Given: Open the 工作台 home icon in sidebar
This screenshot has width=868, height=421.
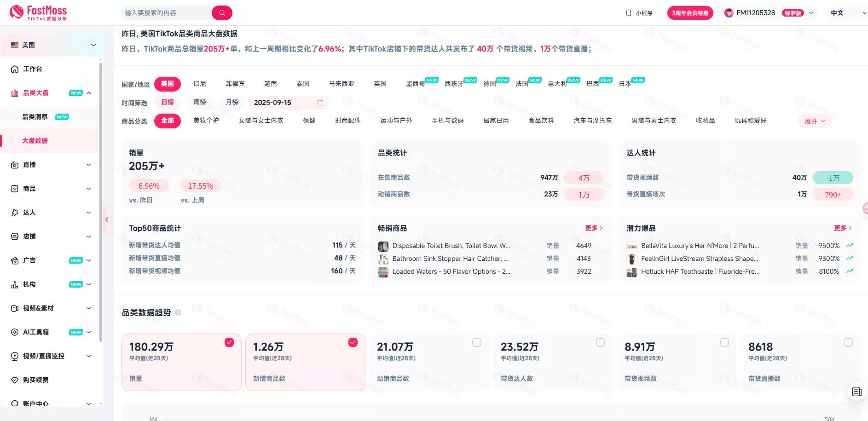Looking at the screenshot, I should [x=15, y=69].
